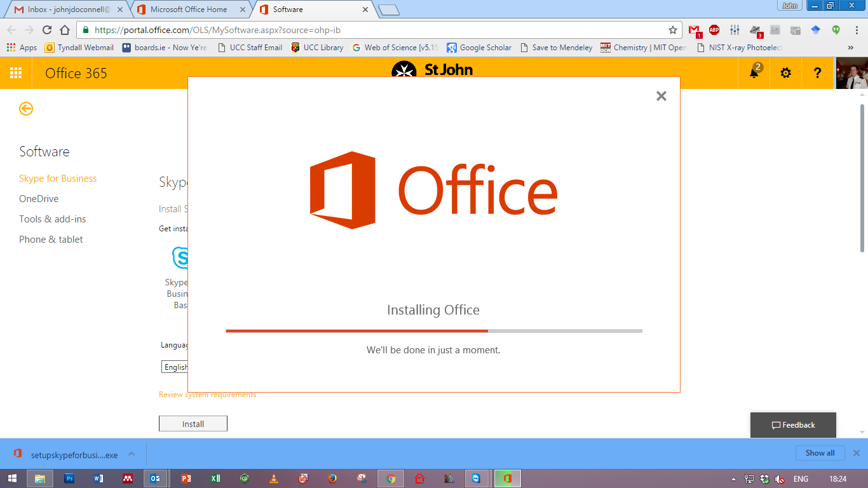Open the Chrome three-dot menu
The image size is (868, 488).
[856, 30]
